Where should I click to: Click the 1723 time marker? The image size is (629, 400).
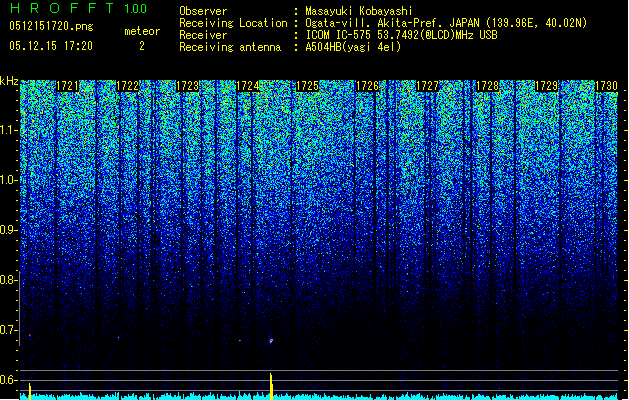pos(187,86)
